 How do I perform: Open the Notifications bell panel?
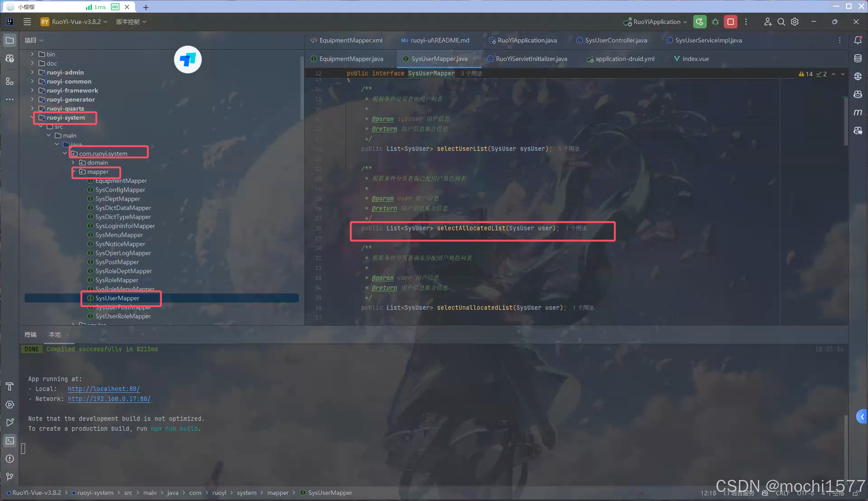tap(858, 40)
